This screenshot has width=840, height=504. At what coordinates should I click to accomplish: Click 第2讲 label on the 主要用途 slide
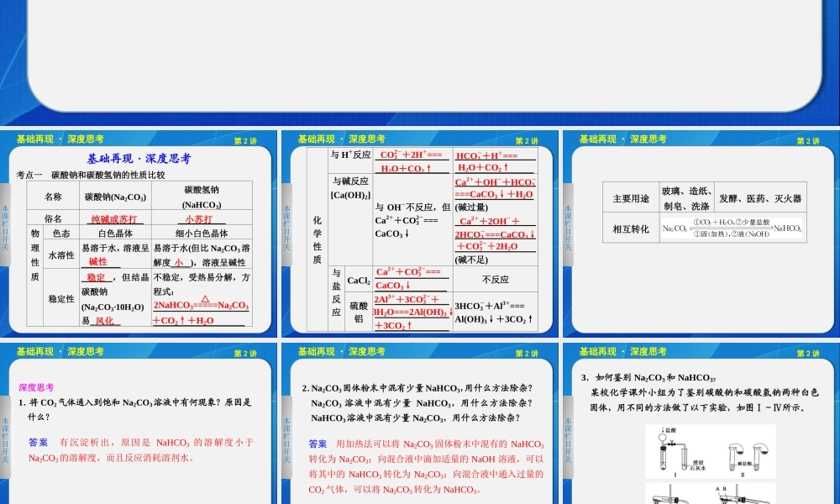click(808, 141)
